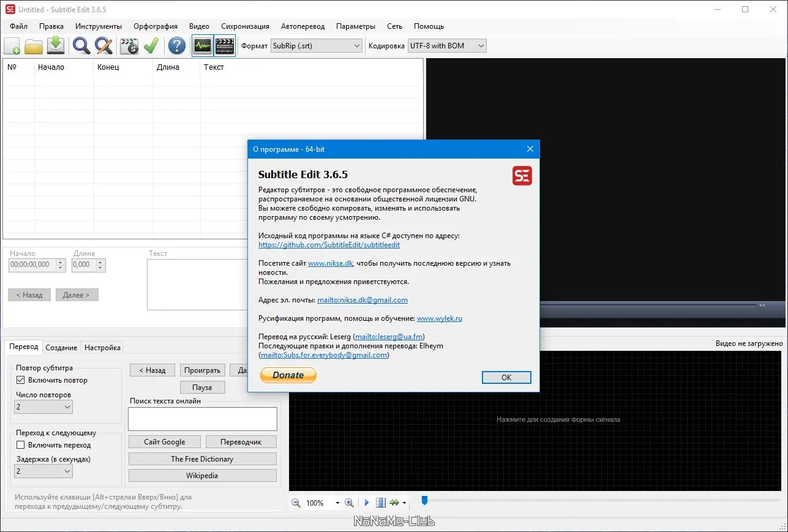Open a subtitle file via folder icon

[34, 46]
